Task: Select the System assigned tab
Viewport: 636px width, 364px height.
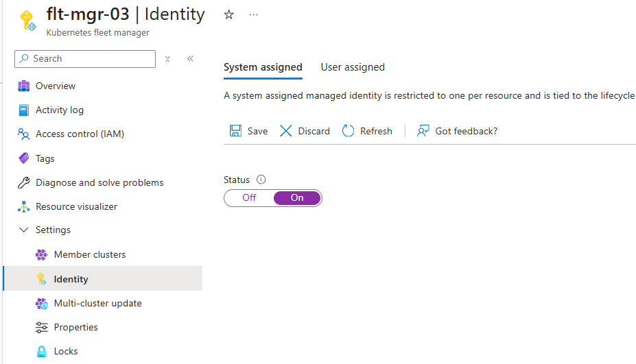Action: [263, 67]
